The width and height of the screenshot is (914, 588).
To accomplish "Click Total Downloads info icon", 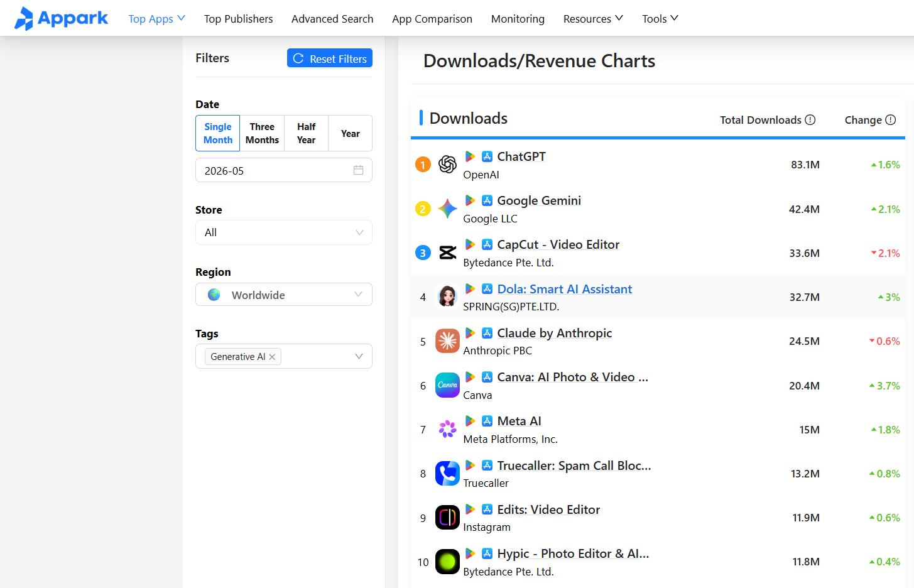I will pos(810,120).
